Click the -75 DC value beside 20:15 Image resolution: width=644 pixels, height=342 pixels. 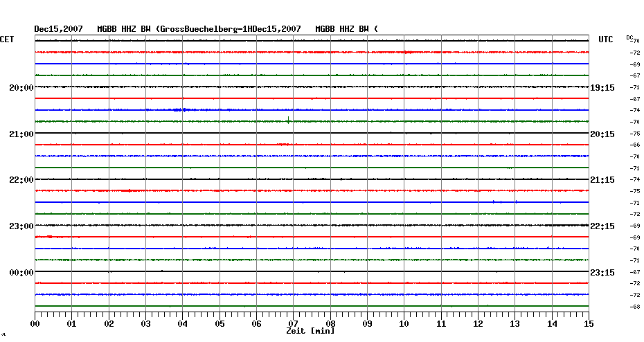coord(635,134)
